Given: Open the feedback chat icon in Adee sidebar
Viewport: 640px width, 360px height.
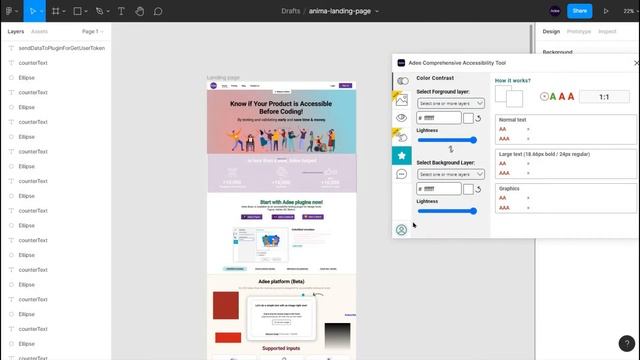Looking at the screenshot, I should tap(402, 174).
